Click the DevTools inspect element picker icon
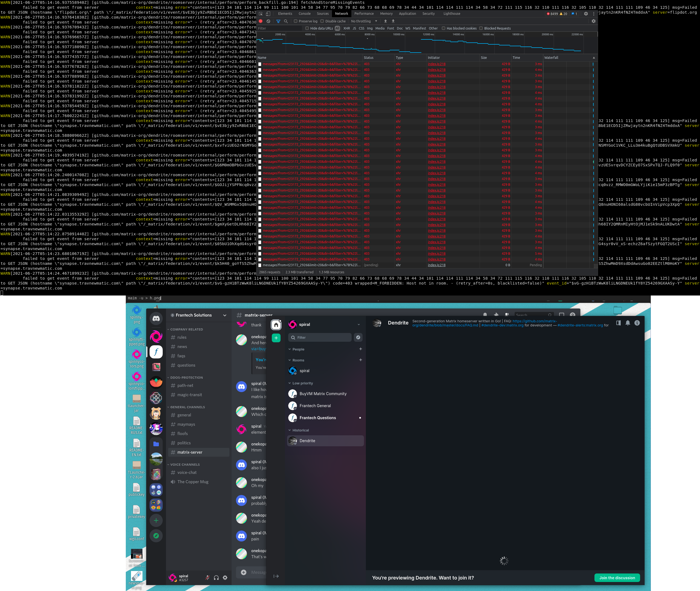 (x=261, y=14)
